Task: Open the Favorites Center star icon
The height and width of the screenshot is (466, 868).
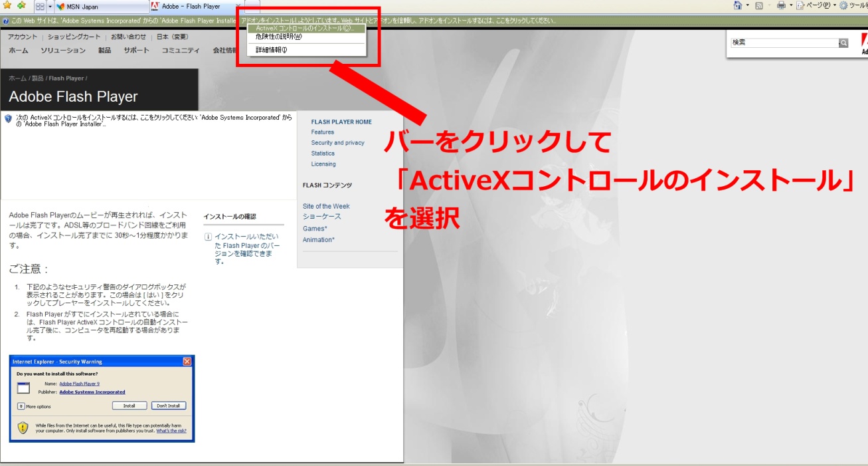Action: click(7, 5)
